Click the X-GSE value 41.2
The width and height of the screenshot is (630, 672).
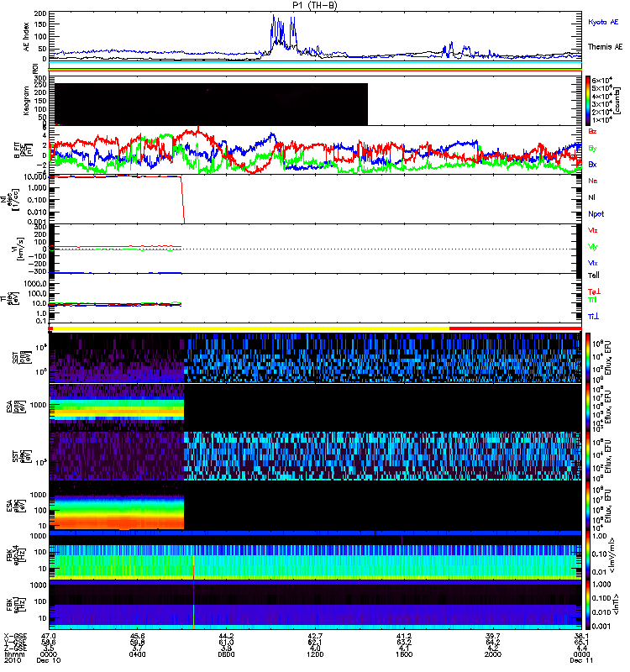click(x=404, y=636)
